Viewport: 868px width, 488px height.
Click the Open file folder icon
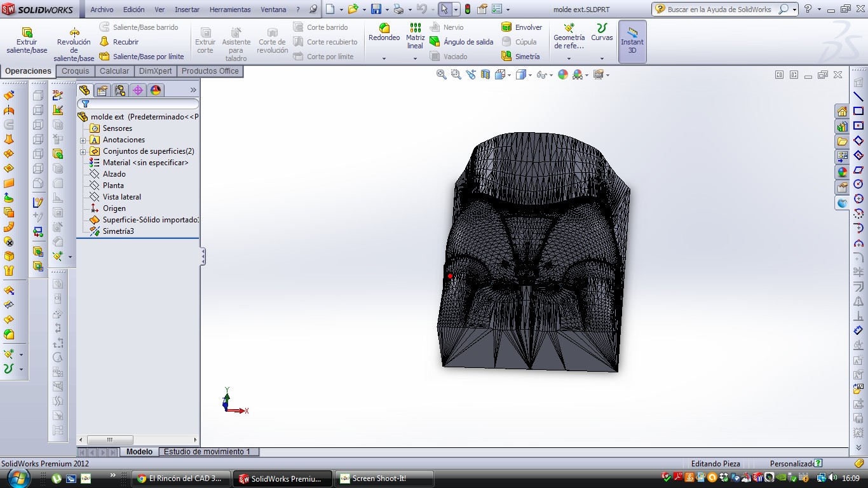pyautogui.click(x=353, y=9)
